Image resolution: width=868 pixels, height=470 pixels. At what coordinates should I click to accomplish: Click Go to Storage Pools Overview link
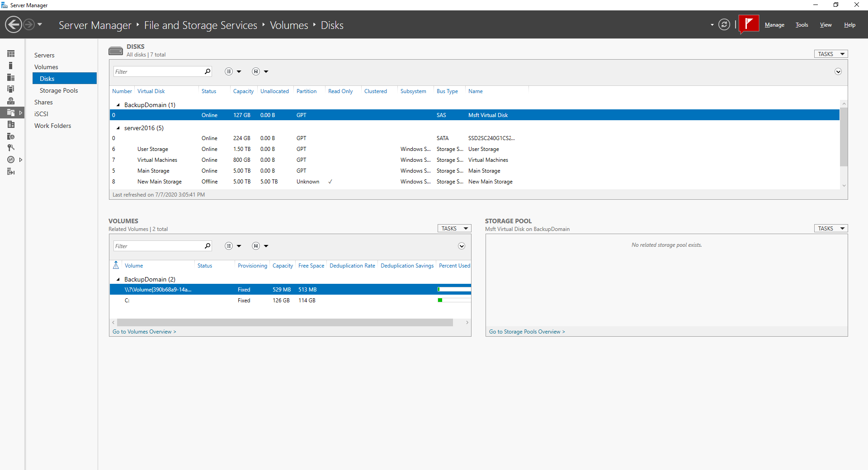pos(527,332)
